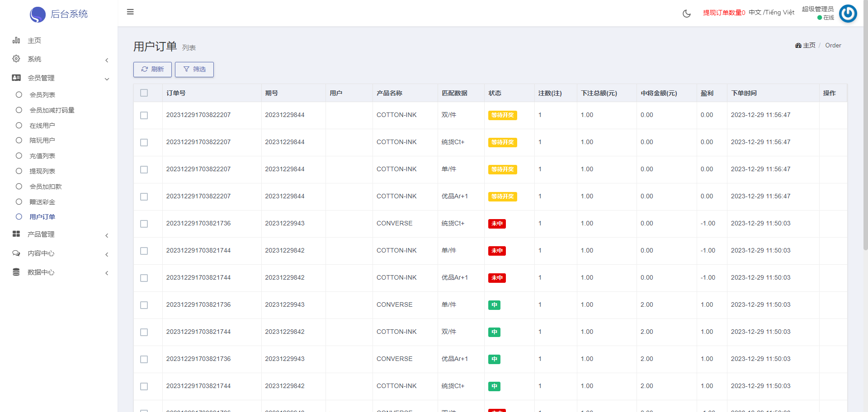The width and height of the screenshot is (868, 412).
Task: Expand the 系统 menu chevron
Action: tap(107, 60)
